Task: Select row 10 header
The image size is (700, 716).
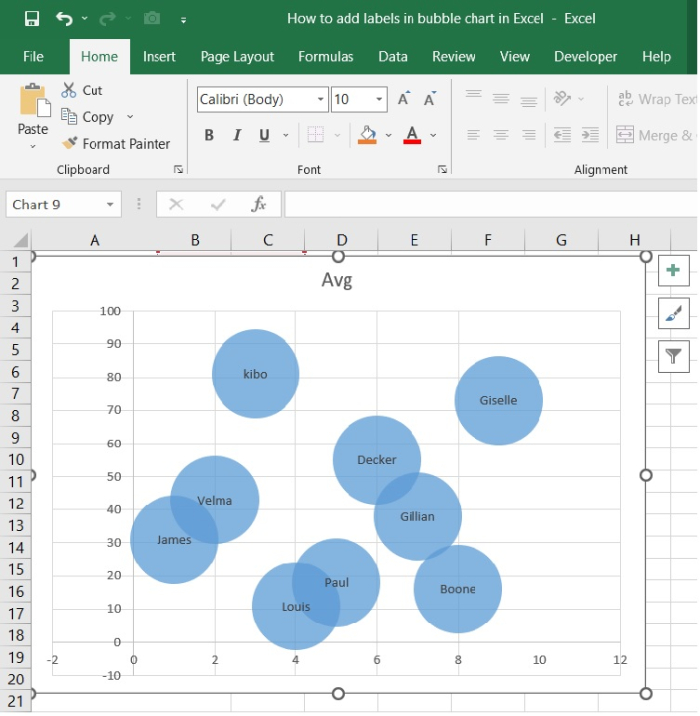Action: click(x=16, y=459)
